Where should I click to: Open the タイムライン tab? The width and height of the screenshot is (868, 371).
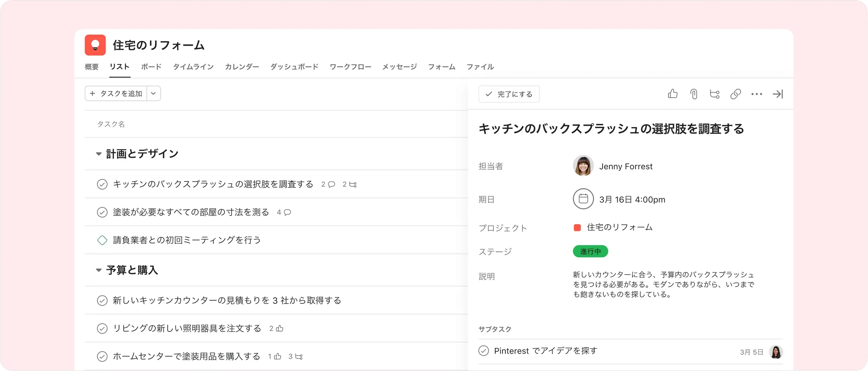pyautogui.click(x=193, y=67)
